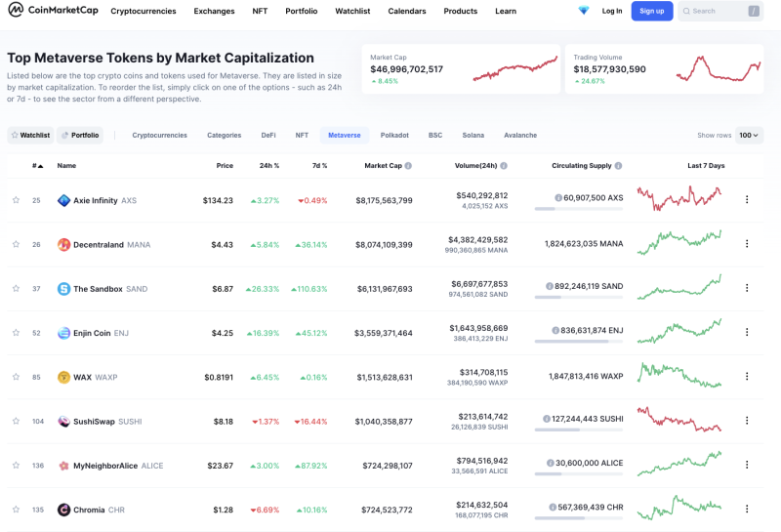Click the Portfolio filter button
781x532 pixels.
pyautogui.click(x=80, y=135)
